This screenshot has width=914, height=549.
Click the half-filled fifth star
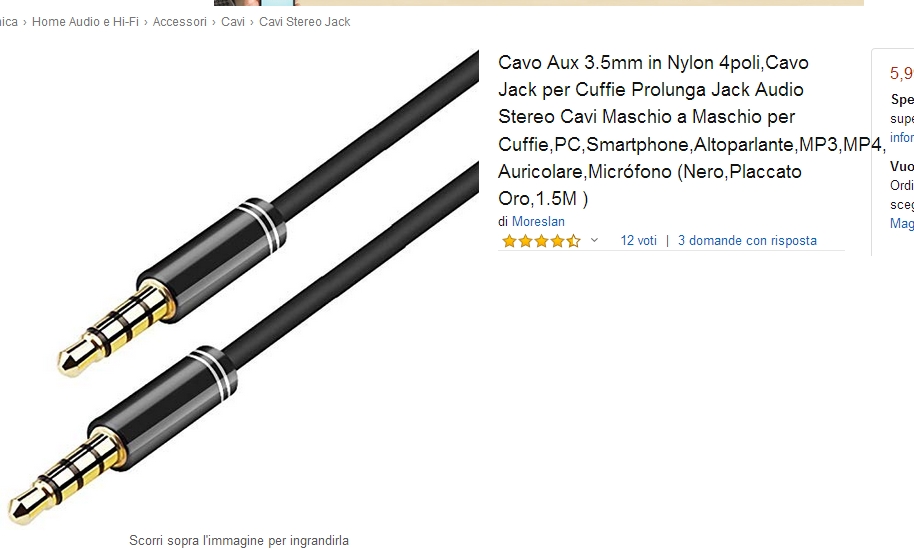click(574, 241)
